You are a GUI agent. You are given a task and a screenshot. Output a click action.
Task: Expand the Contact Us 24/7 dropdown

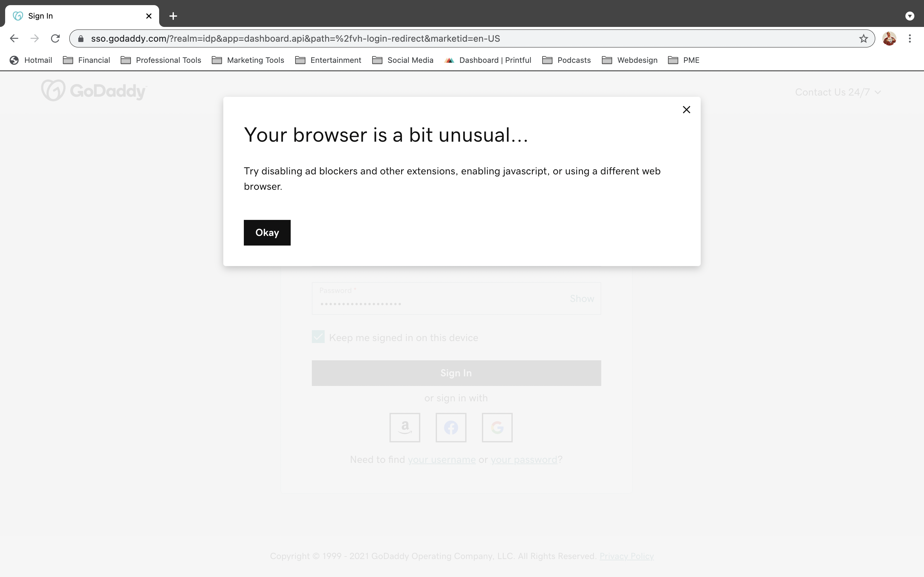click(838, 92)
